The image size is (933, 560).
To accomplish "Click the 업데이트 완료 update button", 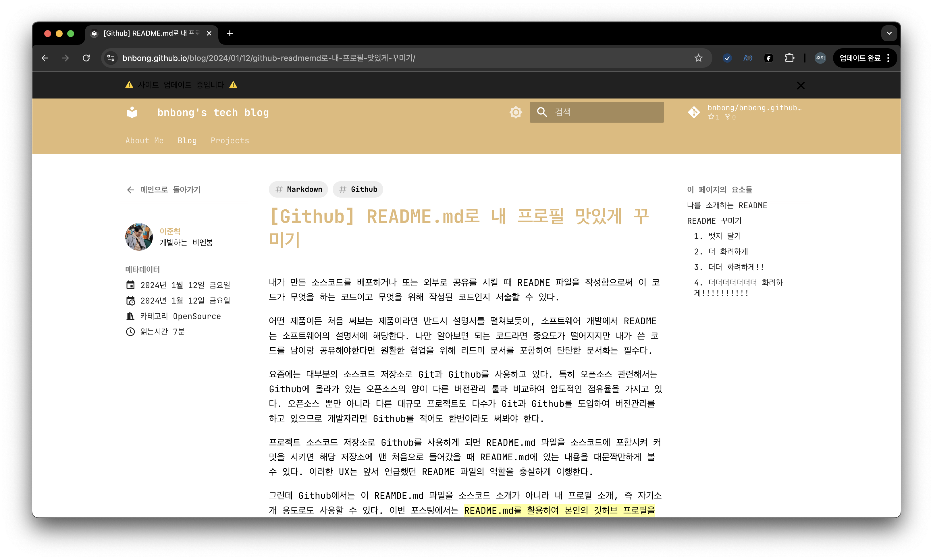I will pos(860,58).
